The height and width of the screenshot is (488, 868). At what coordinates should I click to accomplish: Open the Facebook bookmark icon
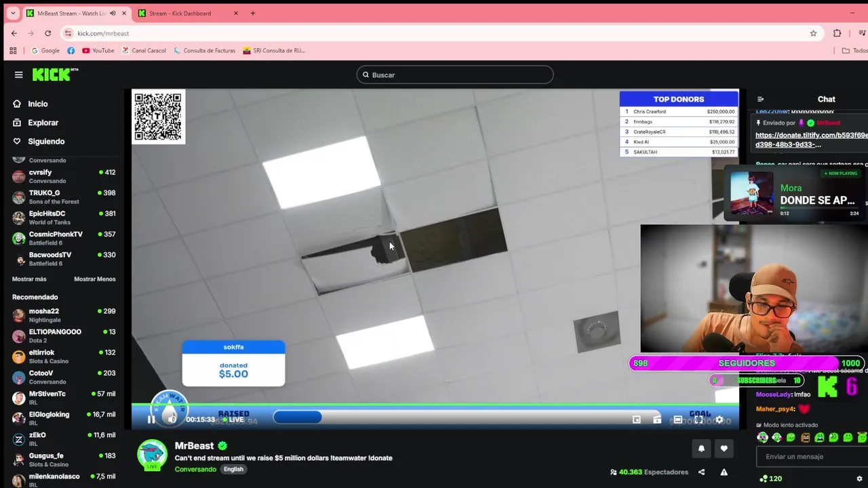[x=71, y=50]
